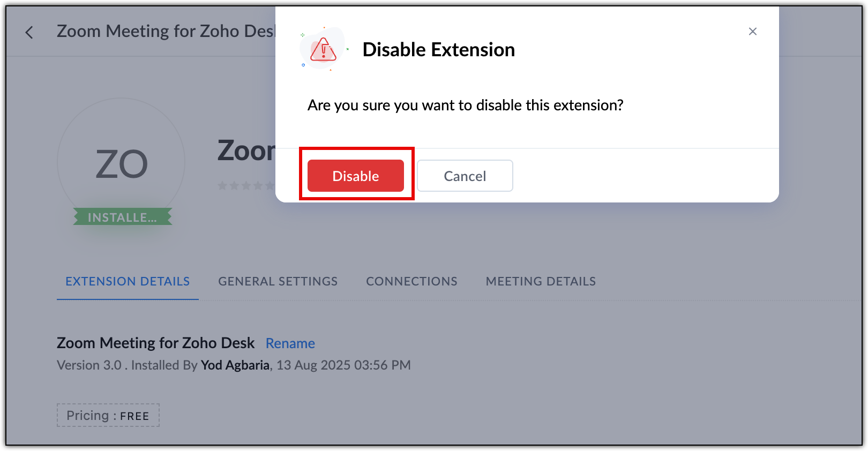View the Meeting Details tab
The width and height of the screenshot is (868, 451).
tap(541, 281)
